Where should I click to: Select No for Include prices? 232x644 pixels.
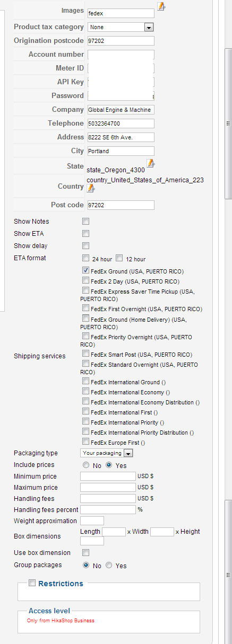85,465
